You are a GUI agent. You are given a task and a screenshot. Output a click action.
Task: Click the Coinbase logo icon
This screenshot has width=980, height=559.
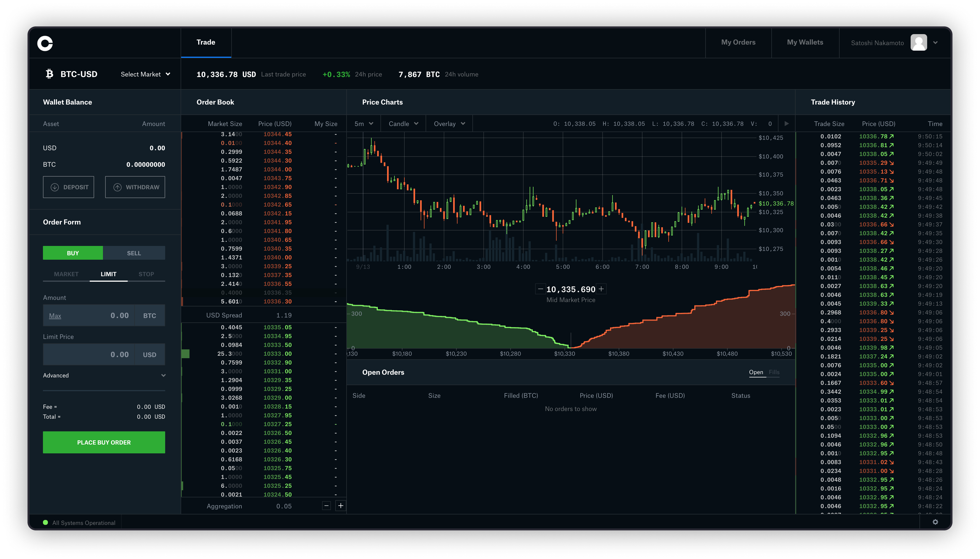pyautogui.click(x=45, y=42)
